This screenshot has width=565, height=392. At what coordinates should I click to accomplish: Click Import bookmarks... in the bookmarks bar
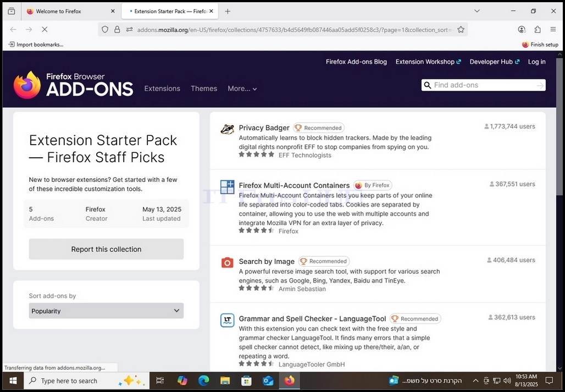36,45
